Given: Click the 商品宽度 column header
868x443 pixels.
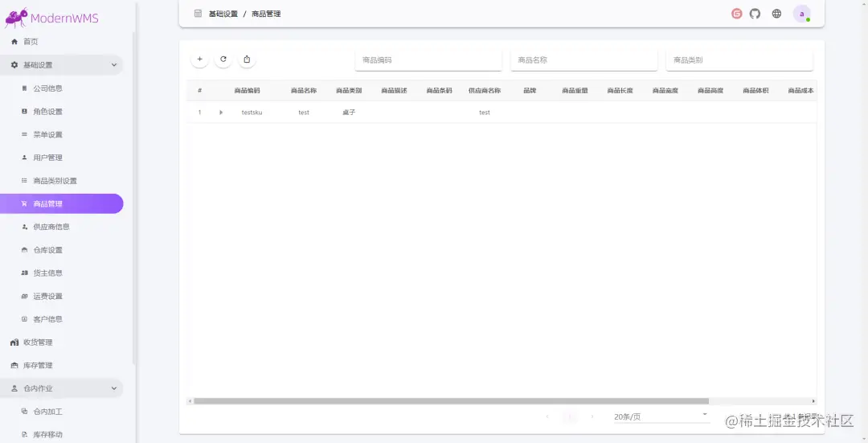Looking at the screenshot, I should point(665,90).
